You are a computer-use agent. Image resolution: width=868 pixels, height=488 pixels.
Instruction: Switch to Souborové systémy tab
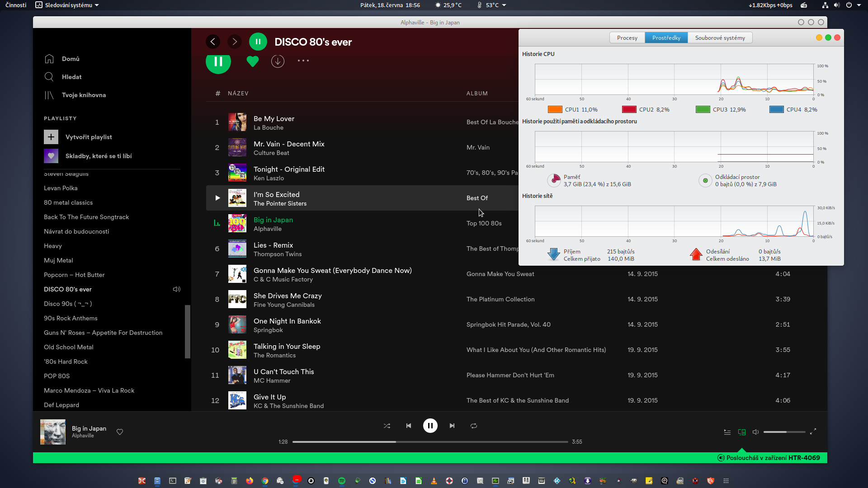720,38
